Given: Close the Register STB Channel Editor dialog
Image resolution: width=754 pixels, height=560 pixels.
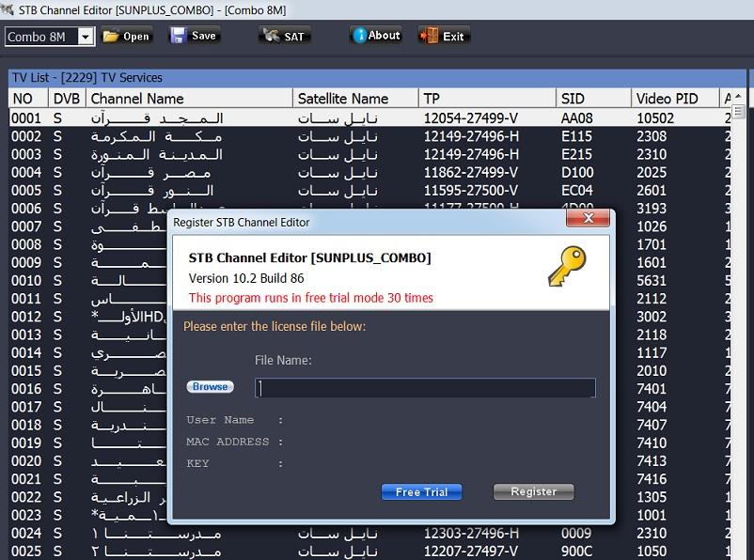Looking at the screenshot, I should pos(588,218).
